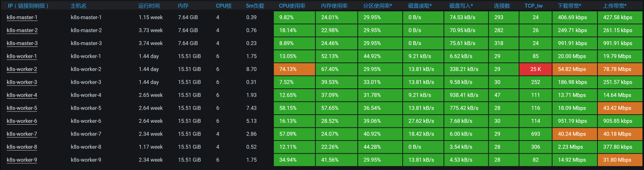Click the TCP_tw column header
Viewport: 644px width, 170px height.
tap(533, 6)
